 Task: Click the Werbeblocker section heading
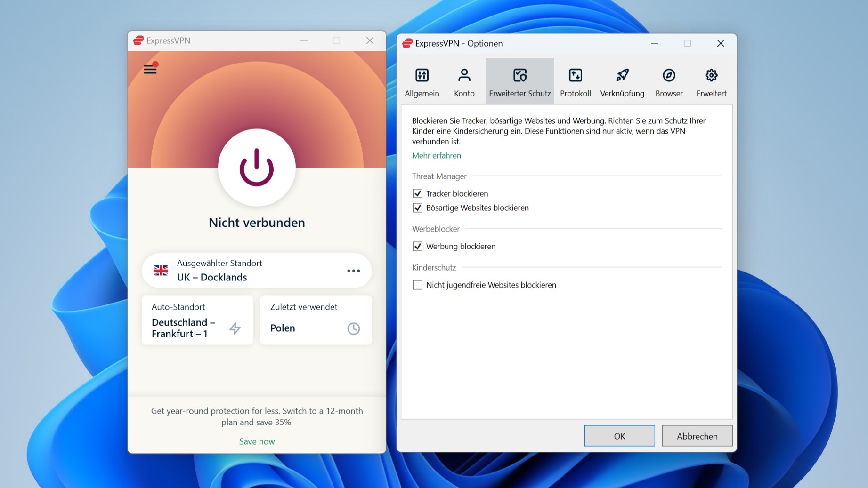[436, 229]
